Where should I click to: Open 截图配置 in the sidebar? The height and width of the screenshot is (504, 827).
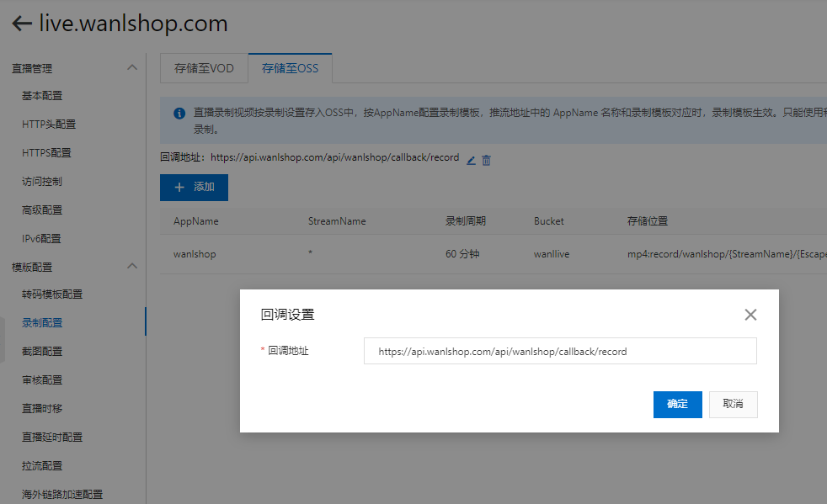42,351
